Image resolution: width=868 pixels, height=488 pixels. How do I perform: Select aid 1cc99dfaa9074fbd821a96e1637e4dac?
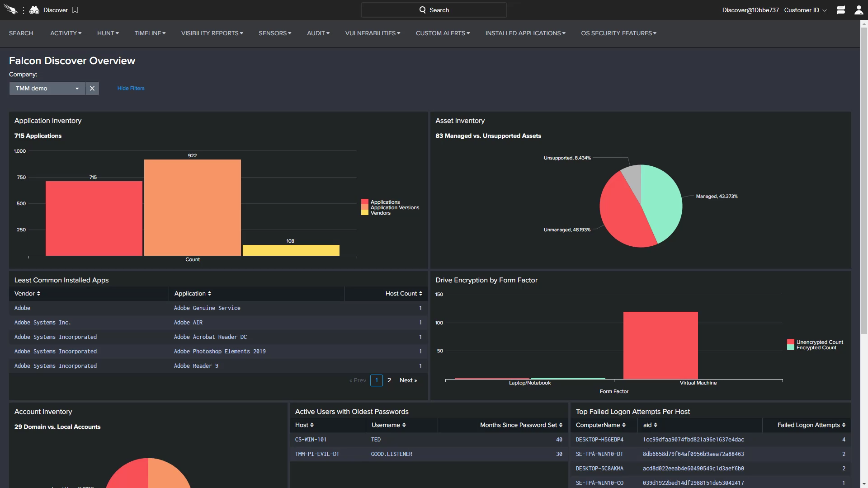tap(693, 440)
